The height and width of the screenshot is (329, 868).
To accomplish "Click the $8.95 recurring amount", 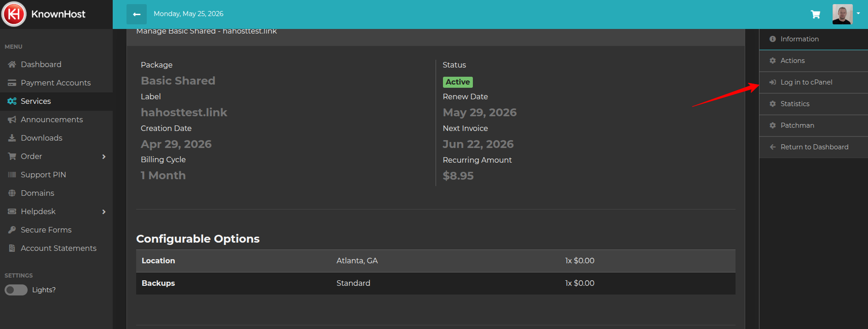I will (458, 176).
